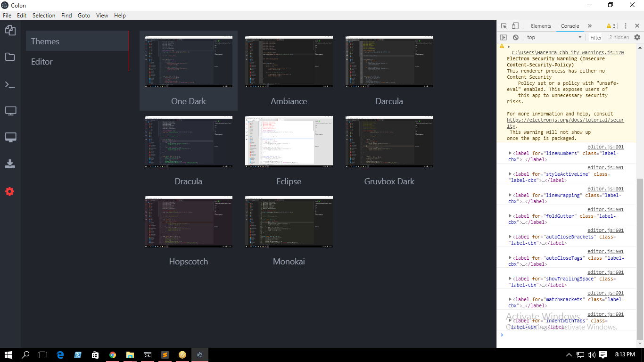Expand the lineNumbers label element entry
Viewport: 644px width, 362px height.
pos(510,153)
